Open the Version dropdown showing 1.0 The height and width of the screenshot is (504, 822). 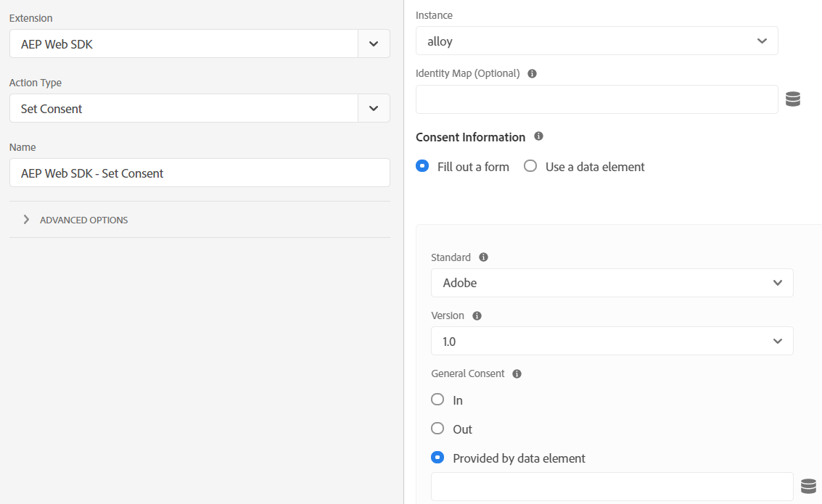coord(612,341)
